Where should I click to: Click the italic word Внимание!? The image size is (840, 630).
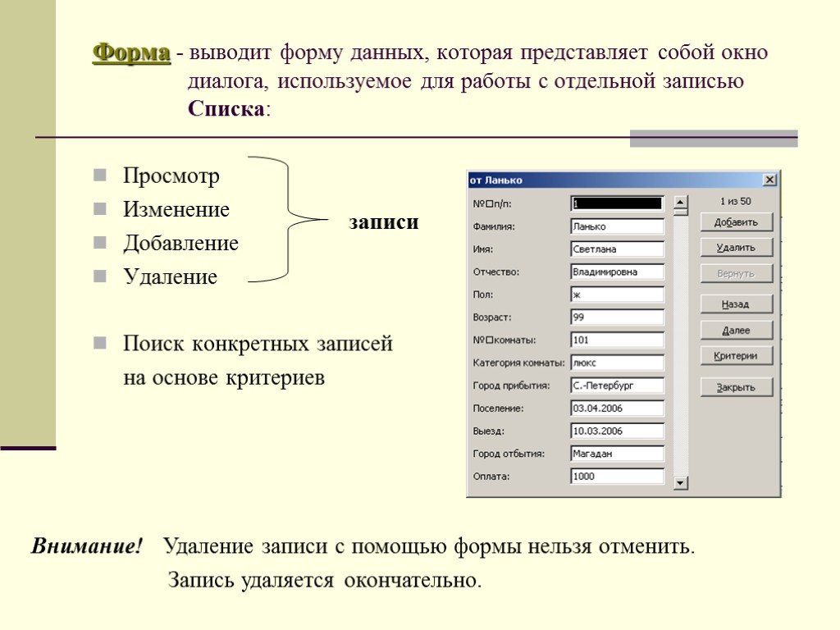coord(87,546)
